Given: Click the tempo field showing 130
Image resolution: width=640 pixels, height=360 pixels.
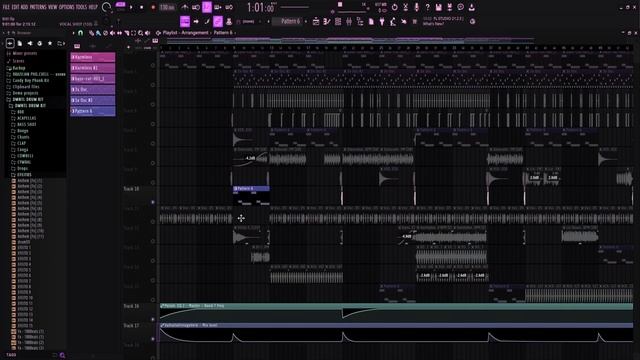Looking at the screenshot, I should (x=167, y=7).
